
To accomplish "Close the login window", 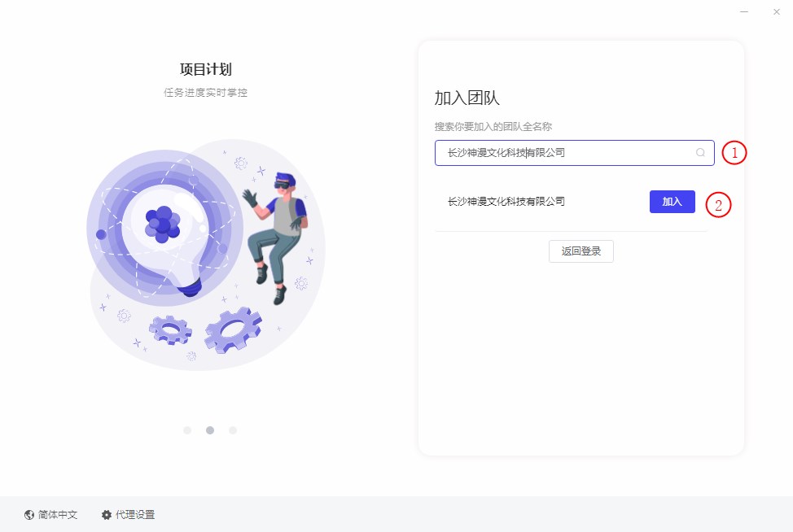I will point(777,11).
